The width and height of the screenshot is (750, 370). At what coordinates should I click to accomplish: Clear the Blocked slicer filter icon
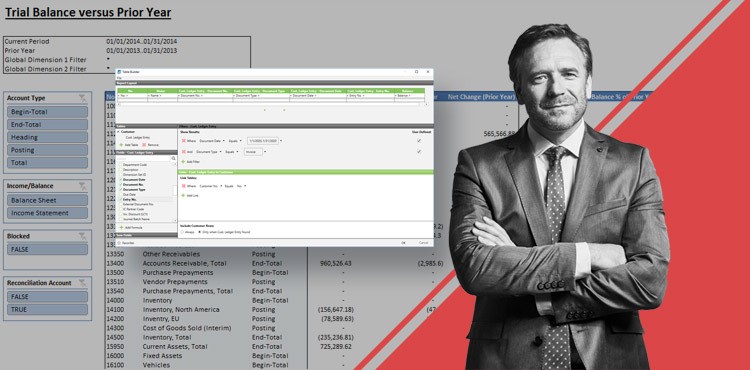coord(83,236)
